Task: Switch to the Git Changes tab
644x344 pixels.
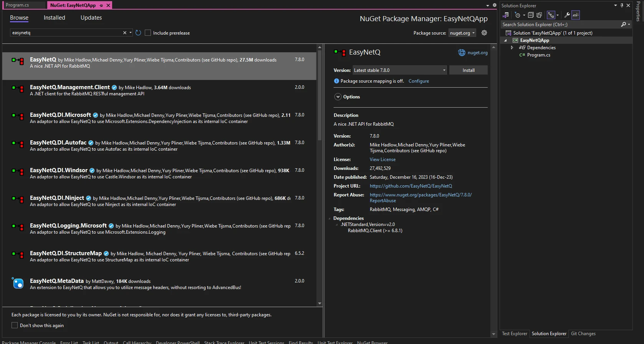Action: coord(583,334)
